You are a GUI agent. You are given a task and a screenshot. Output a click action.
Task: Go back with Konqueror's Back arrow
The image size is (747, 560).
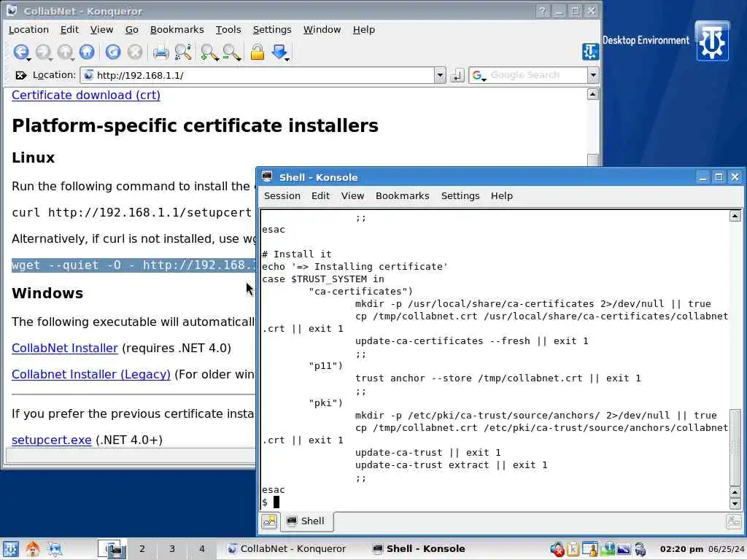pos(20,52)
